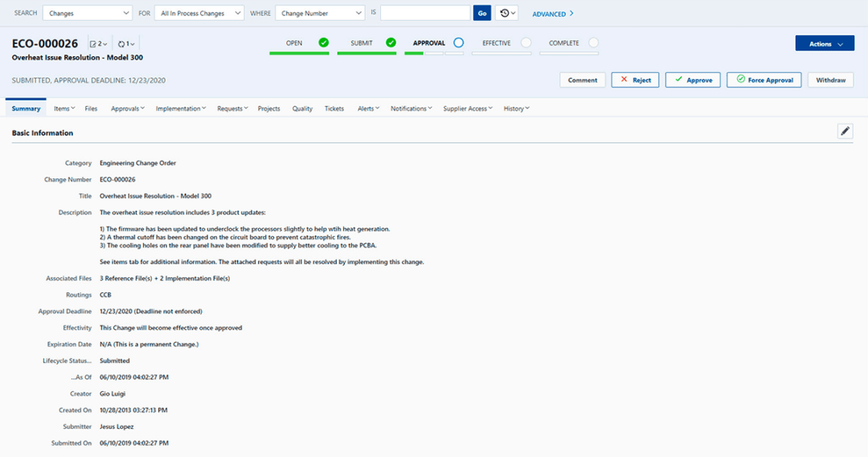Click the APPROVAL progress bar
The image size is (868, 457).
coord(434,54)
